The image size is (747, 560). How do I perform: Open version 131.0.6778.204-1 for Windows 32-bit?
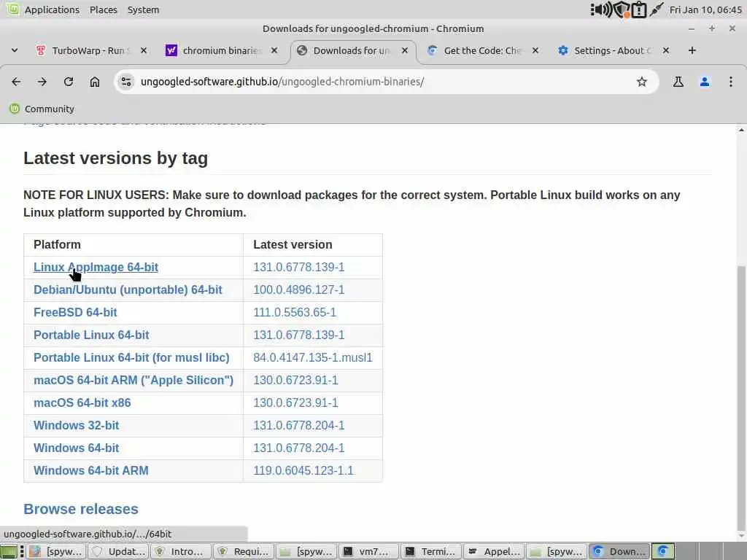298,426
